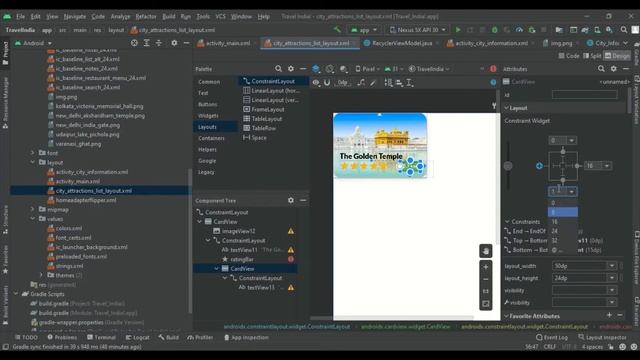Viewport: 640px width, 360px height.
Task: Open the Android project view dropdown
Action: coord(33,43)
